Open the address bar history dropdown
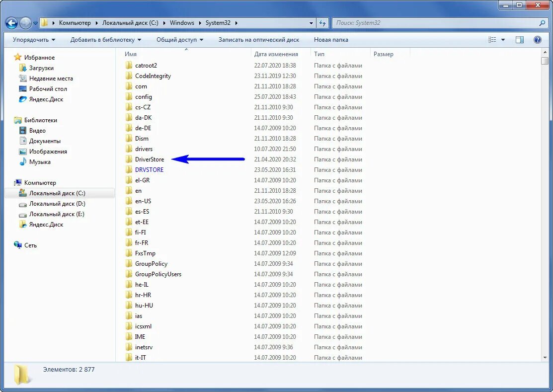This screenshot has width=553, height=392. pyautogui.click(x=311, y=23)
